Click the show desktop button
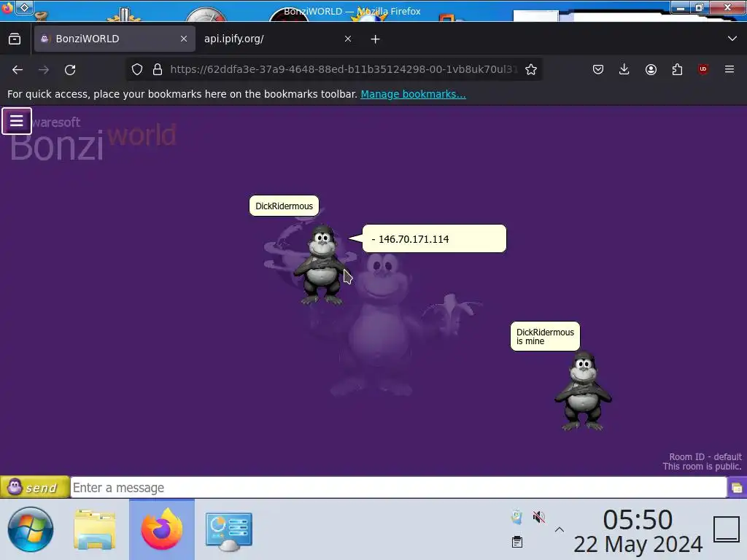This screenshot has height=560, width=747. [x=726, y=529]
